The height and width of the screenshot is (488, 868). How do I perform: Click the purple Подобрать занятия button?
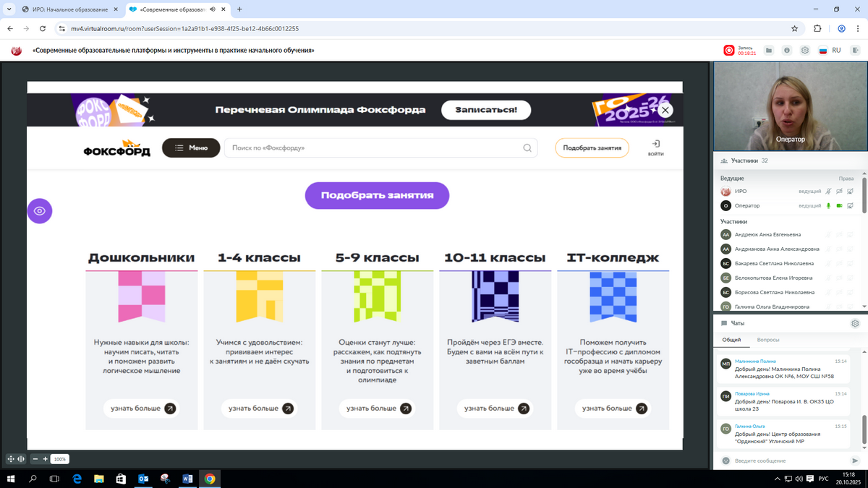click(377, 195)
